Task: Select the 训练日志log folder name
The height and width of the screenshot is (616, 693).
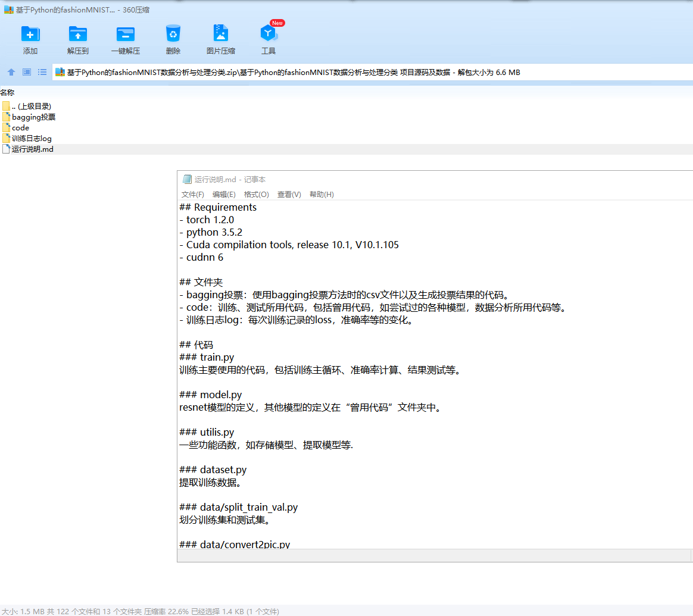Action: 32,138
